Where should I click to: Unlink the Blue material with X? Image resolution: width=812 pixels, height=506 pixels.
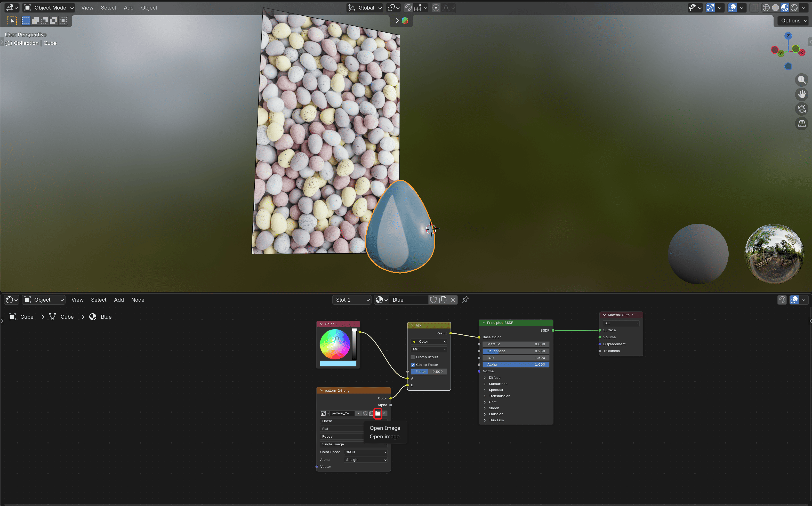453,300
